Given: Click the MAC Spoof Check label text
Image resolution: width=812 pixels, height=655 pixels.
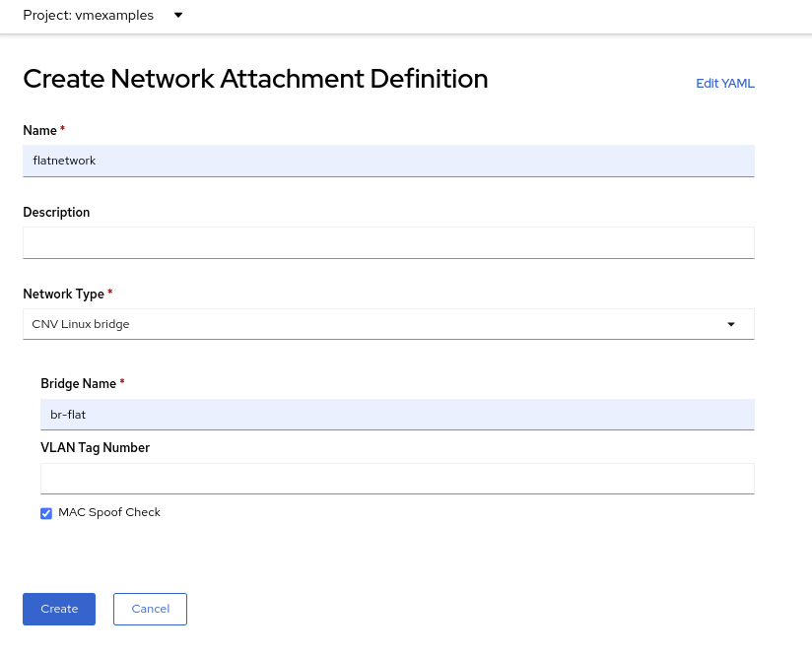Looking at the screenshot, I should click(108, 512).
